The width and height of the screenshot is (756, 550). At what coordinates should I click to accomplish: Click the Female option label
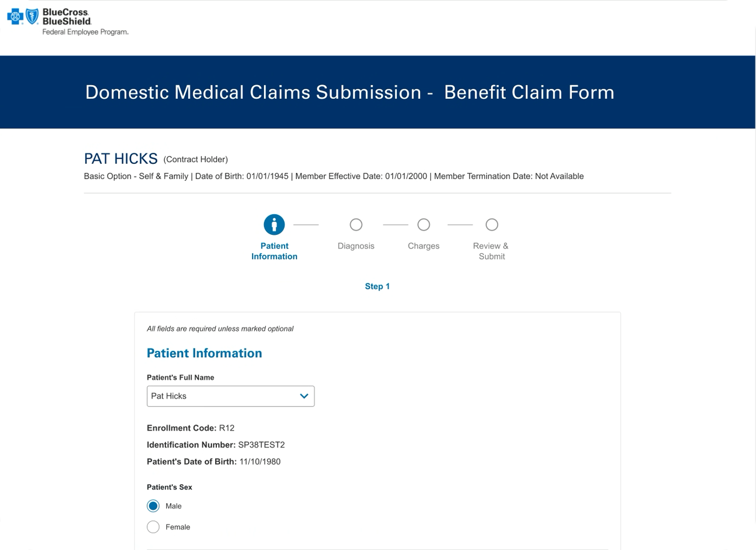tap(177, 527)
